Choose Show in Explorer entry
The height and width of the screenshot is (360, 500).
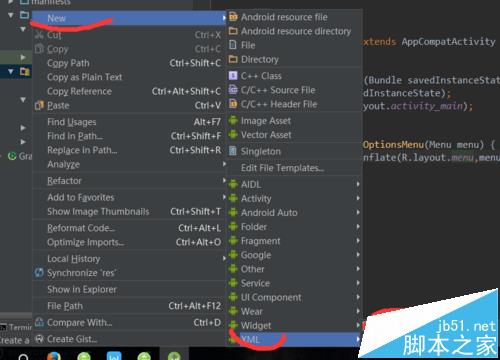click(x=129, y=289)
